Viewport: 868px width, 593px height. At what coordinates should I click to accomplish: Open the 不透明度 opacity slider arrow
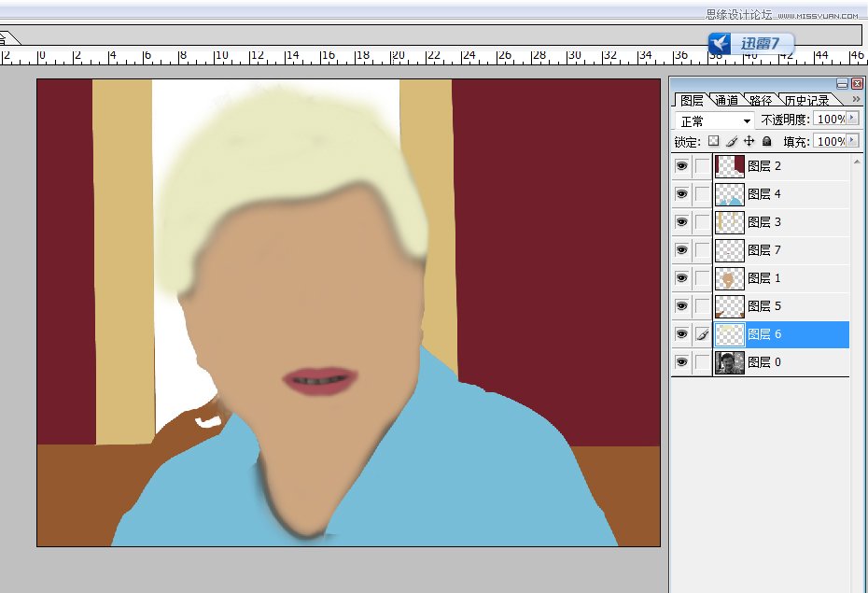[852, 118]
